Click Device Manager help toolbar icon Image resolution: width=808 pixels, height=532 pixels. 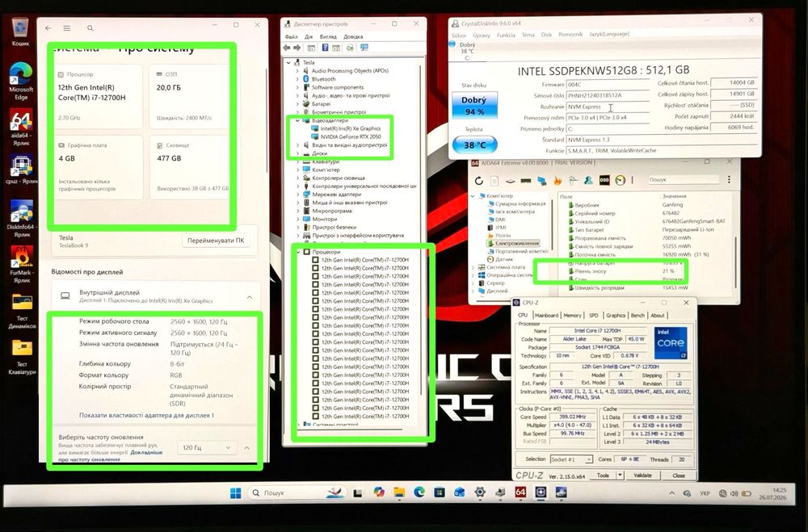325,48
